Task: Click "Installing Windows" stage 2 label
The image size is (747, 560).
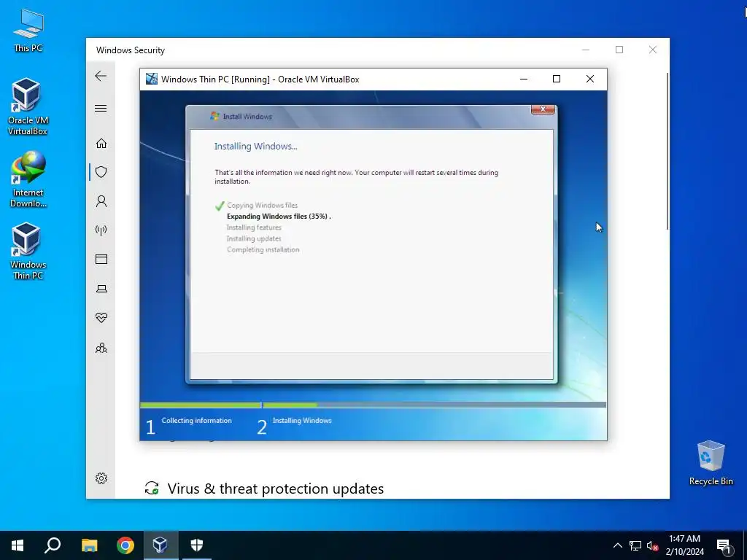Action: [x=302, y=421]
